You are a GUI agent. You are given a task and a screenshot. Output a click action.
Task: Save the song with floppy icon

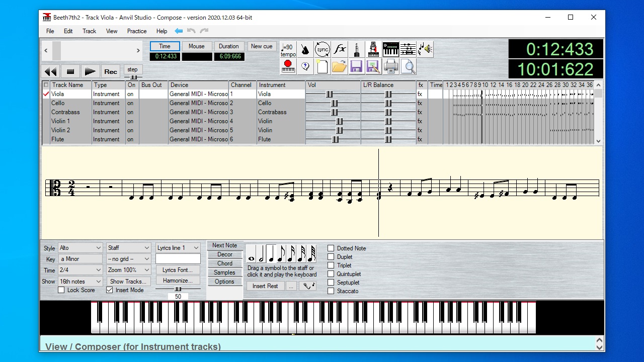pyautogui.click(x=356, y=66)
